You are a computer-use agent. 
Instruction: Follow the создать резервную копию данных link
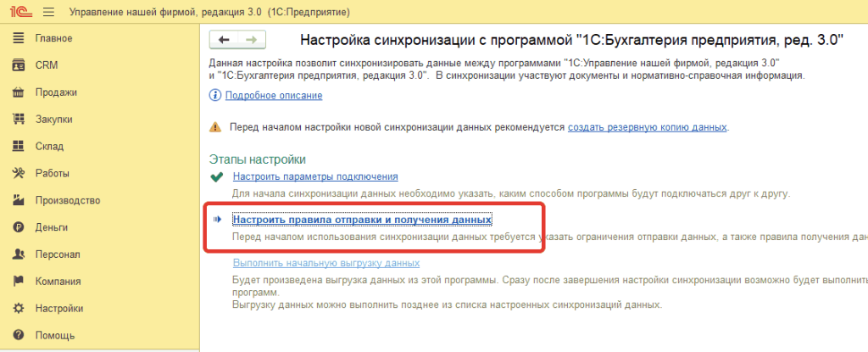pos(647,127)
